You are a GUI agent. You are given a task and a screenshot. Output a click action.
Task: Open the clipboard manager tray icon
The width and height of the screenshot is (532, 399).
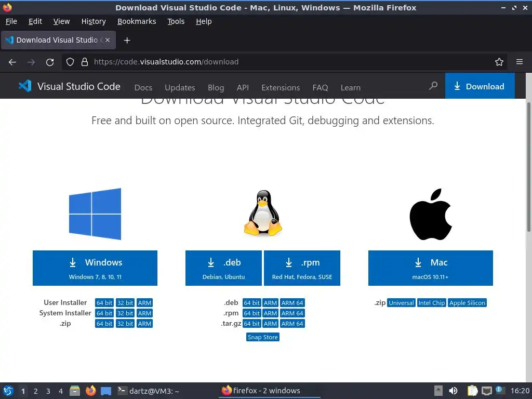[472, 391]
